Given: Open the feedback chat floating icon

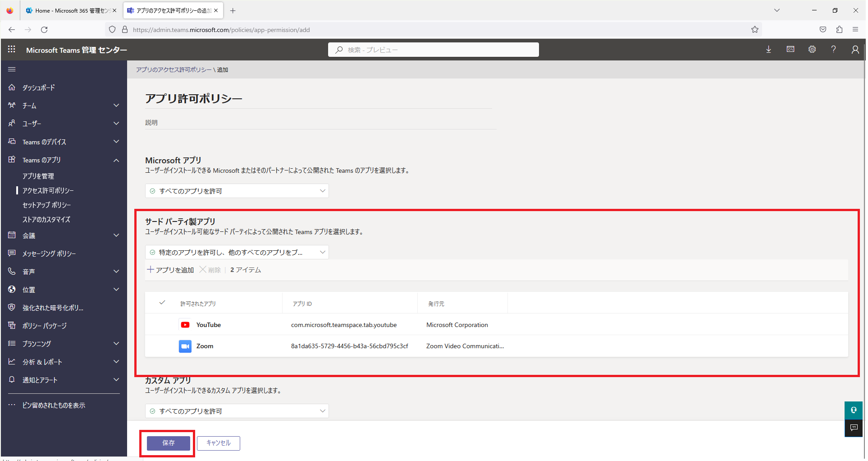Looking at the screenshot, I should [854, 428].
